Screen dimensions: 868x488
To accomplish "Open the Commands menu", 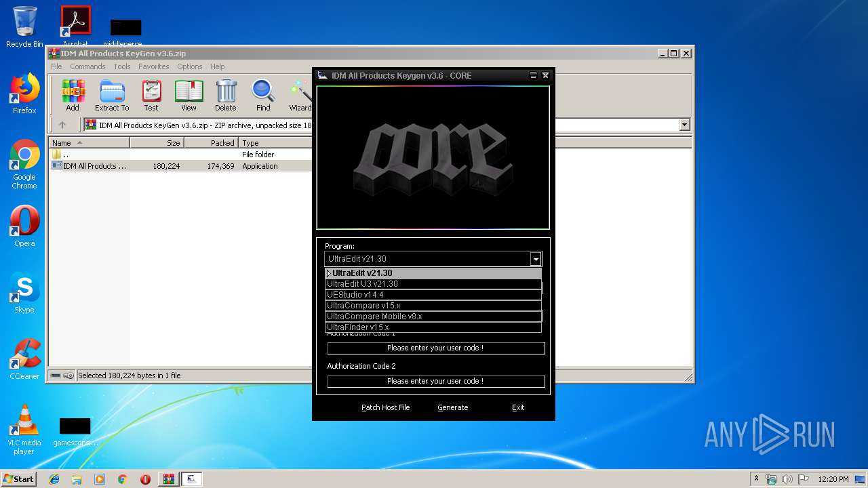I will click(87, 66).
